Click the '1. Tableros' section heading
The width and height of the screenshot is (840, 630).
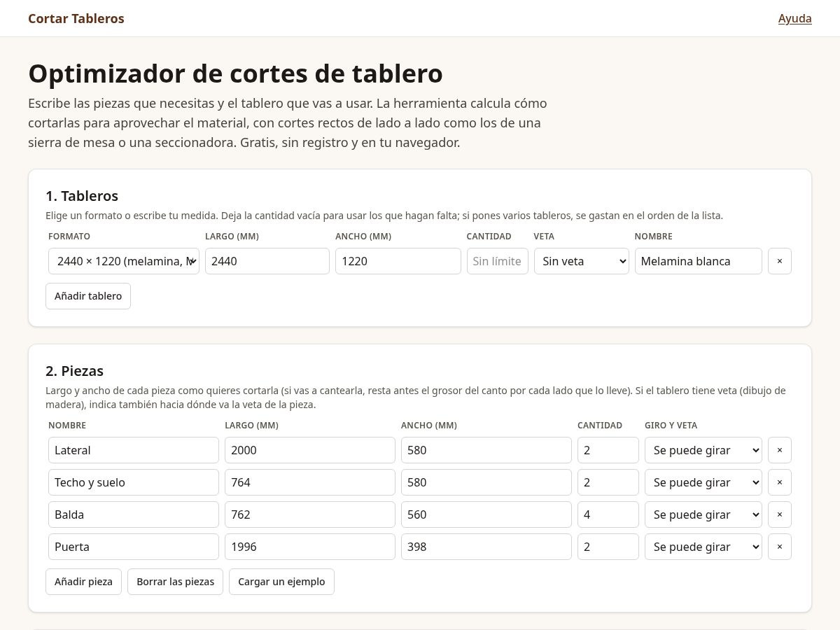82,196
